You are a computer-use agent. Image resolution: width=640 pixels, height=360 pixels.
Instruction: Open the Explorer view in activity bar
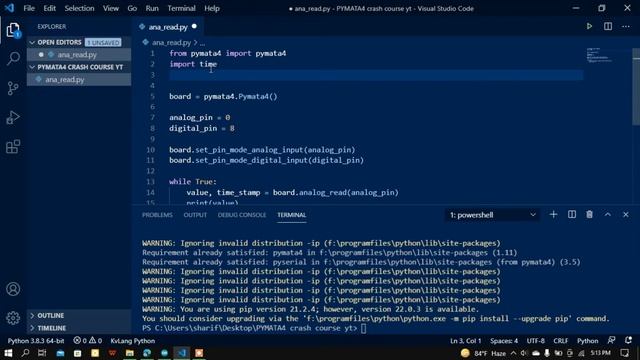point(13,30)
